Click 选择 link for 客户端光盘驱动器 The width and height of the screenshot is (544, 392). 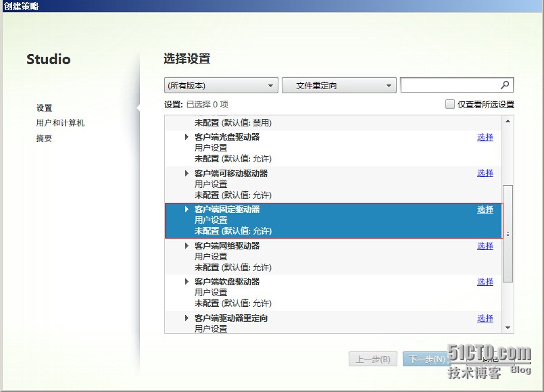pyautogui.click(x=485, y=137)
